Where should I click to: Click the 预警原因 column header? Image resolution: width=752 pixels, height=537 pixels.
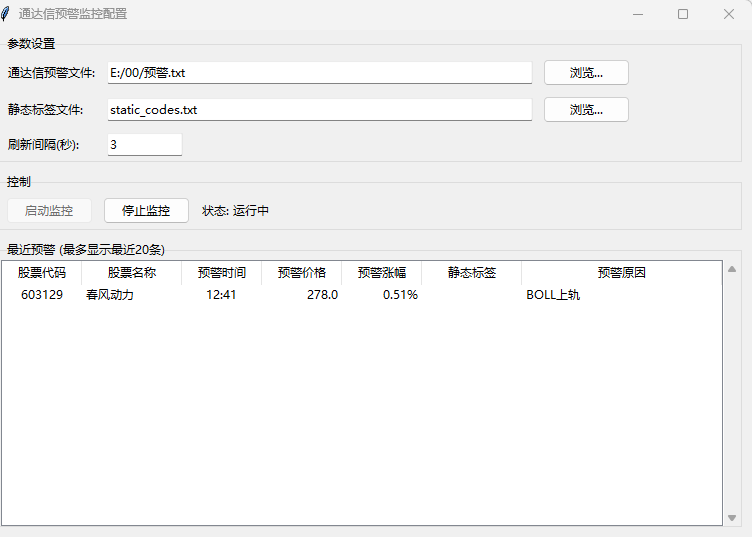[622, 273]
